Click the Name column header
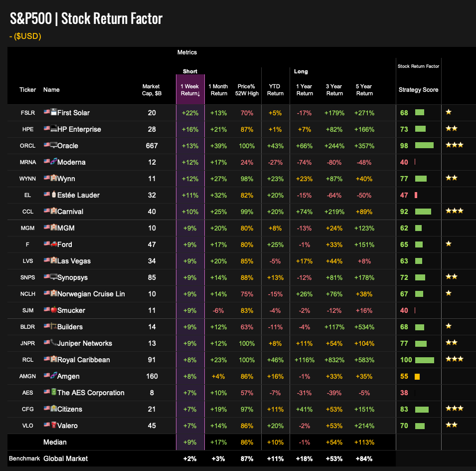This screenshot has width=476, height=471. pos(51,90)
